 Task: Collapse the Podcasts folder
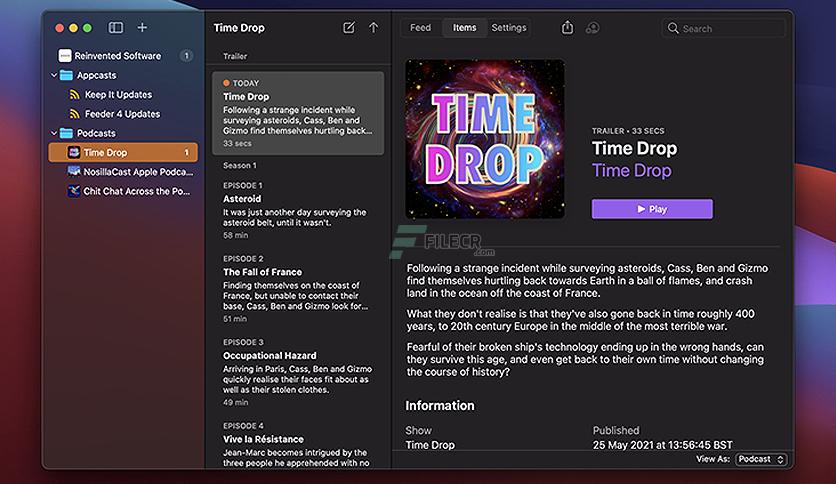pyautogui.click(x=54, y=133)
